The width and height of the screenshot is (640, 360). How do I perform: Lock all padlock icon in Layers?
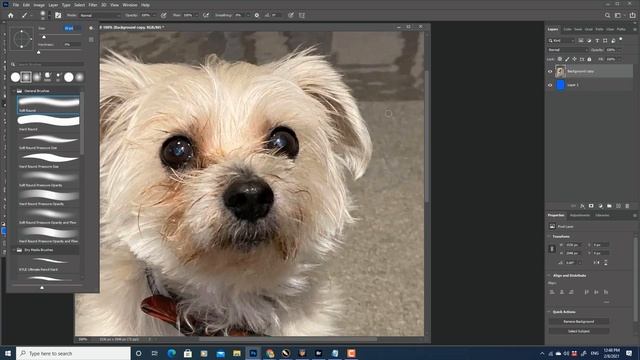[589, 59]
